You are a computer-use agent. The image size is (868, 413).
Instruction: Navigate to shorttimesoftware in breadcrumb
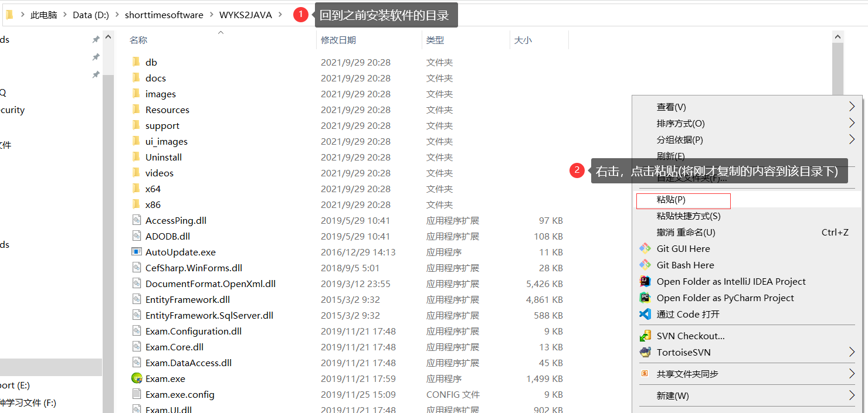164,15
